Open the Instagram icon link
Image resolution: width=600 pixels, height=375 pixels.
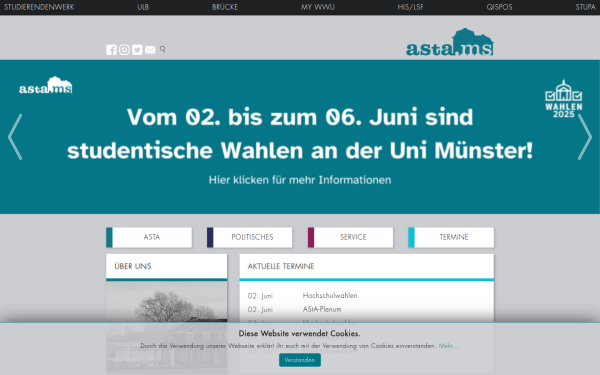[x=124, y=50]
